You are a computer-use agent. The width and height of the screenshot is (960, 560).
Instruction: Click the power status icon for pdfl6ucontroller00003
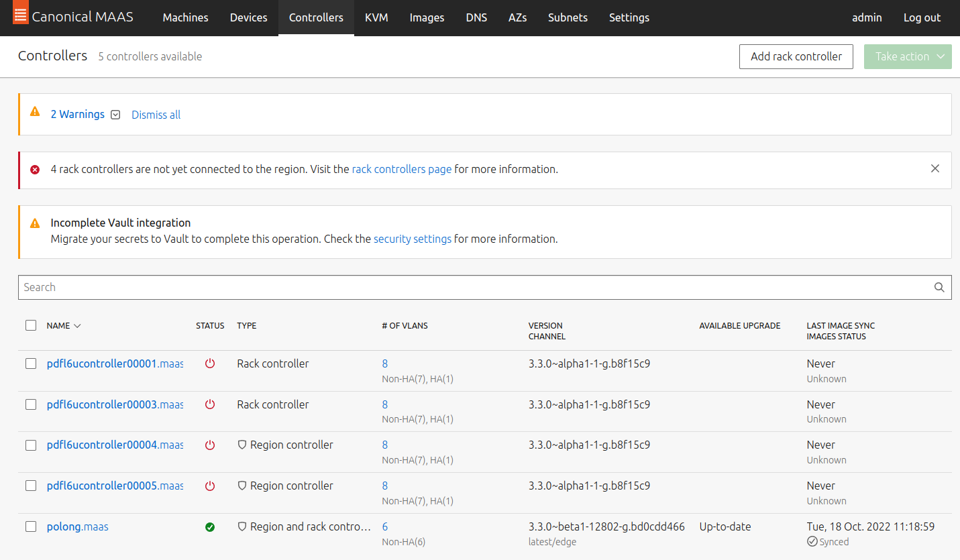coord(210,404)
